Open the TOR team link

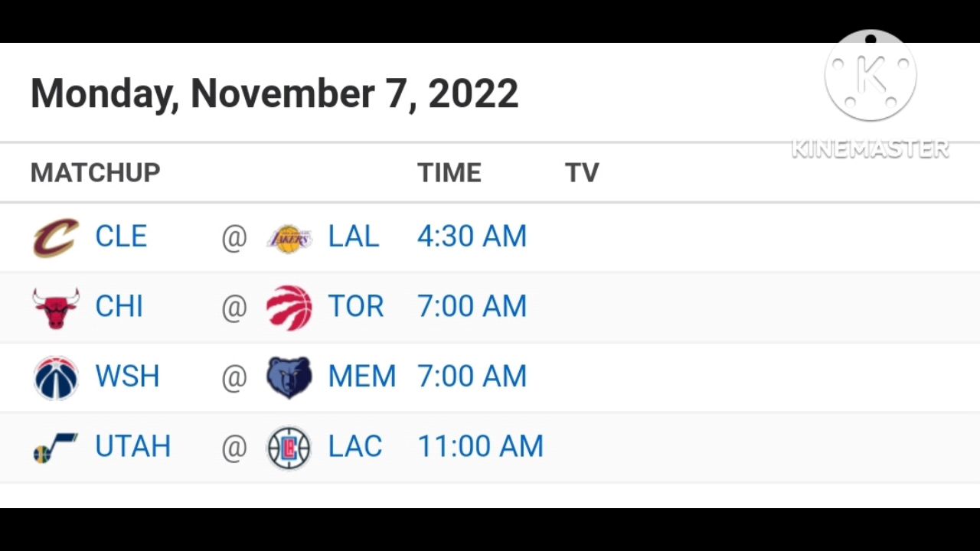pyautogui.click(x=355, y=307)
